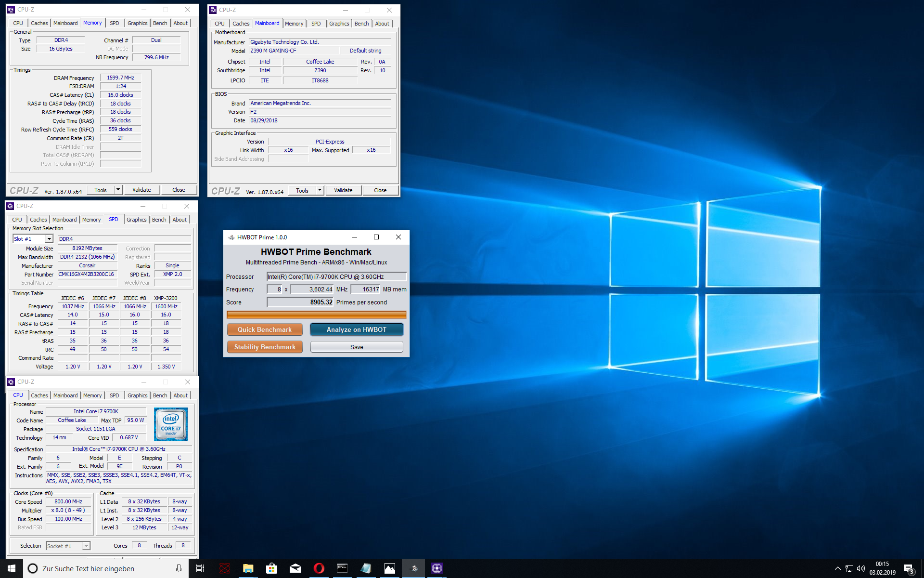Open the notepad-style taskbar icon

pos(366,568)
